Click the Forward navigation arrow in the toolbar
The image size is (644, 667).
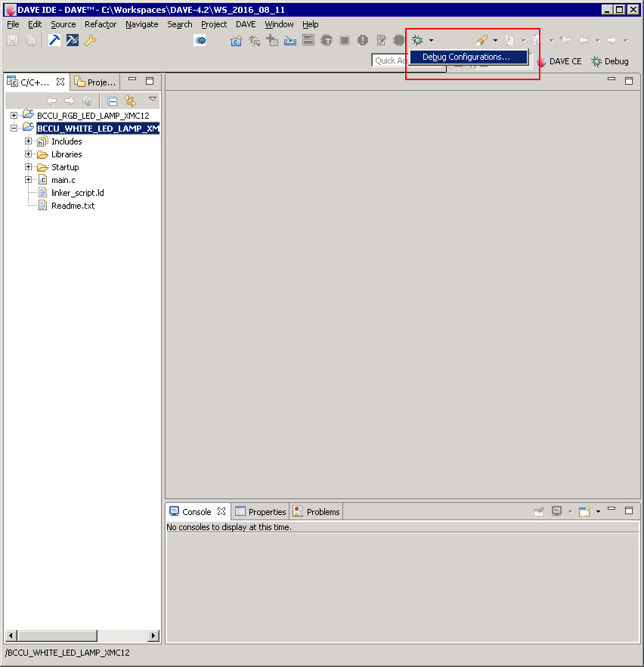611,40
